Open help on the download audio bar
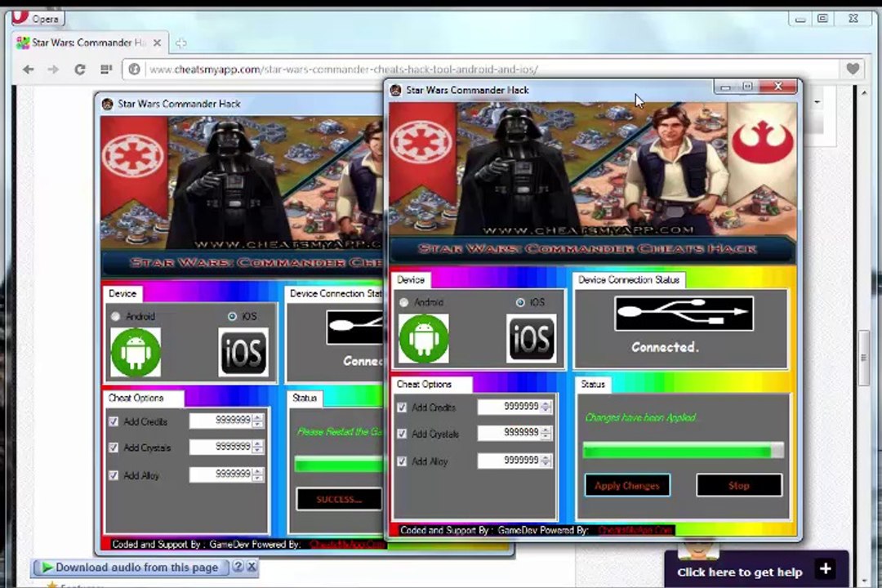The height and width of the screenshot is (588, 882). point(238,567)
